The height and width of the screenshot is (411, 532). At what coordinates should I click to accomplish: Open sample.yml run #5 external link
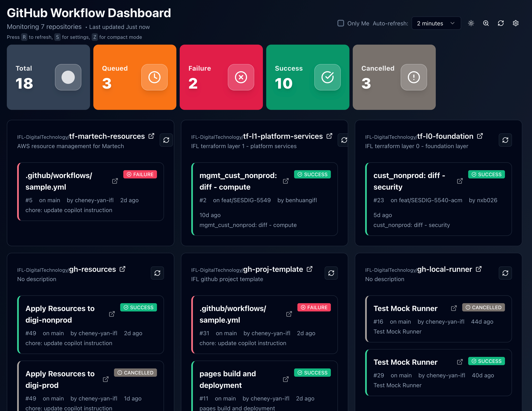115,181
